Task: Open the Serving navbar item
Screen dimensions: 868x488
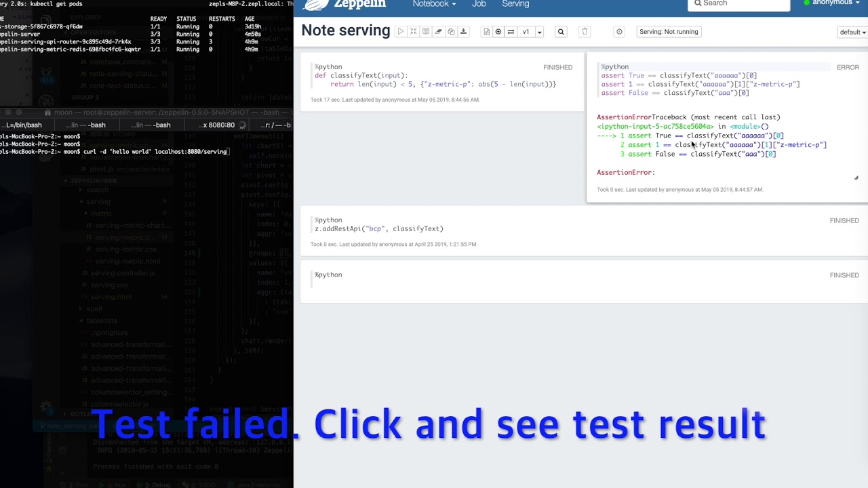Action: pos(515,4)
